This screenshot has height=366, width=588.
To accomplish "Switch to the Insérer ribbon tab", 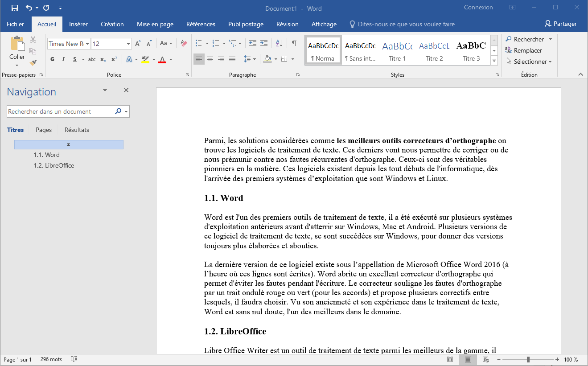I will [78, 24].
